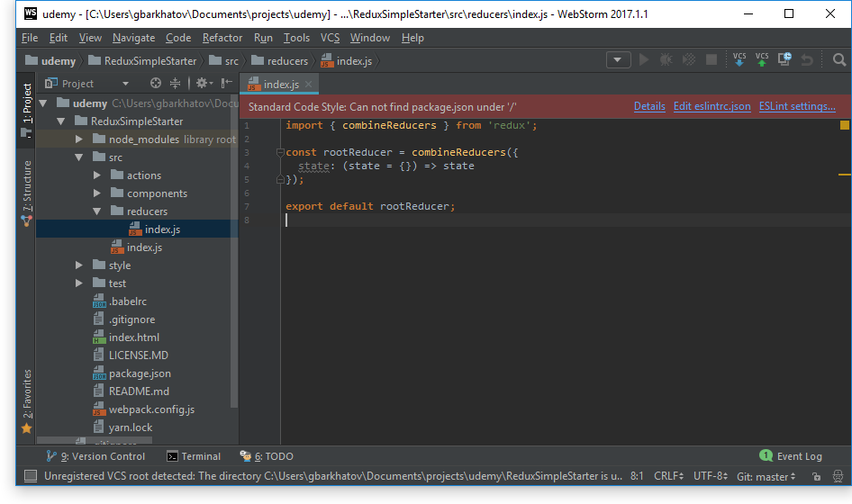Open the run configuration dropdown
The image size is (852, 504).
(x=618, y=60)
